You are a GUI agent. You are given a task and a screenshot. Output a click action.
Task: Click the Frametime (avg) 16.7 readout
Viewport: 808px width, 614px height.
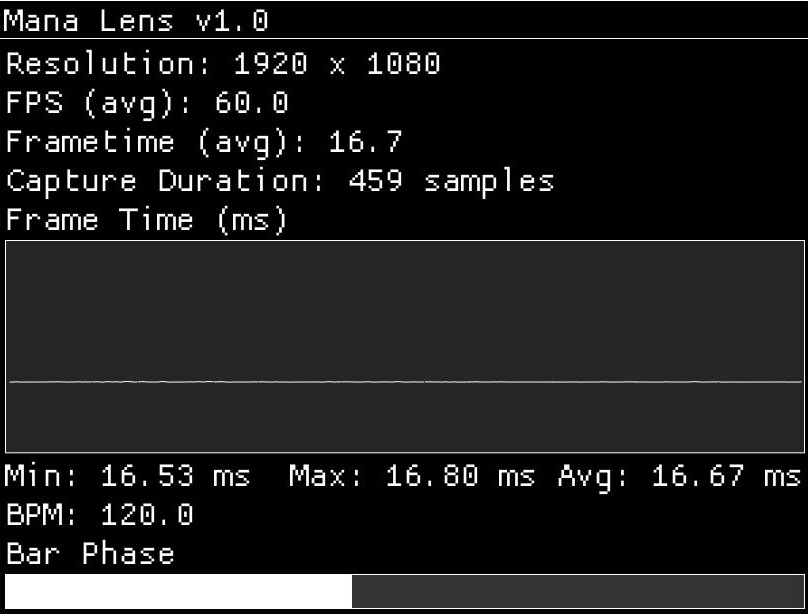(x=204, y=142)
